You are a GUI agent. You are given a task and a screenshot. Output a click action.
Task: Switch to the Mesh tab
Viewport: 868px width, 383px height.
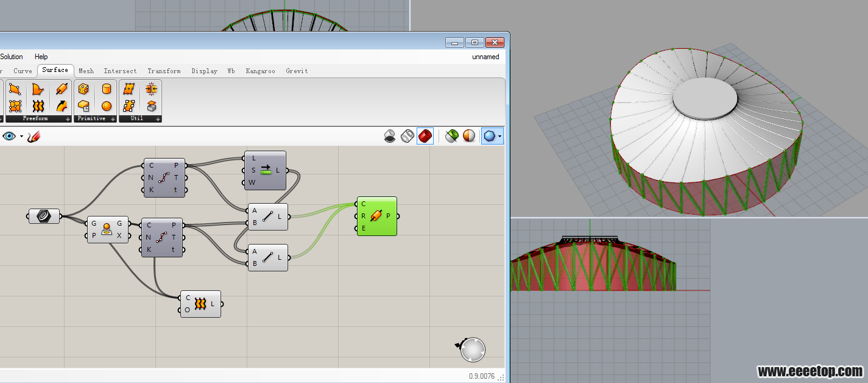[86, 71]
